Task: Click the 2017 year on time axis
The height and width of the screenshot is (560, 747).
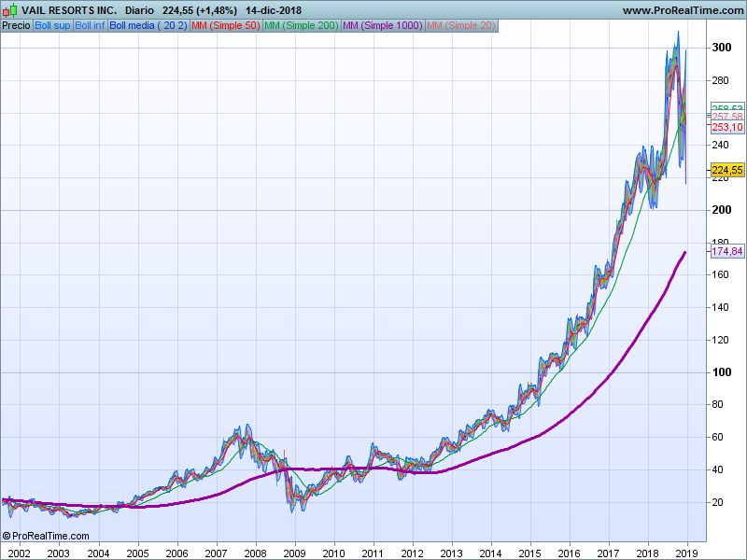Action: click(609, 553)
